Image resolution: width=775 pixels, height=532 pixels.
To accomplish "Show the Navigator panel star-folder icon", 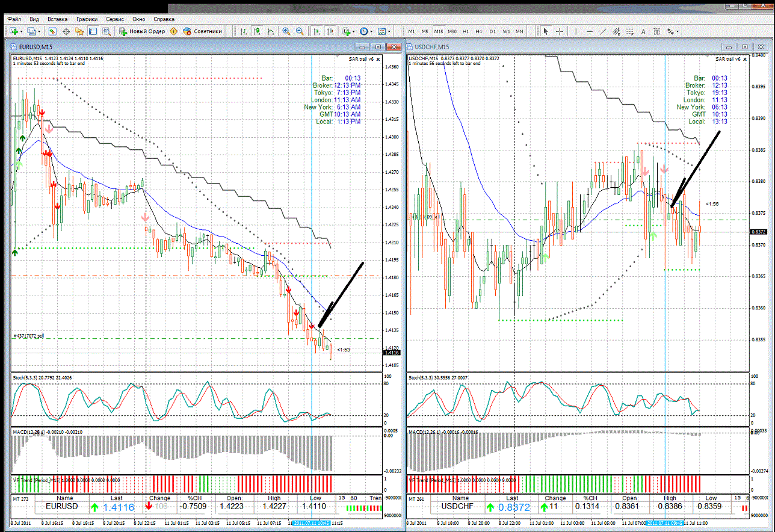I will (79, 31).
